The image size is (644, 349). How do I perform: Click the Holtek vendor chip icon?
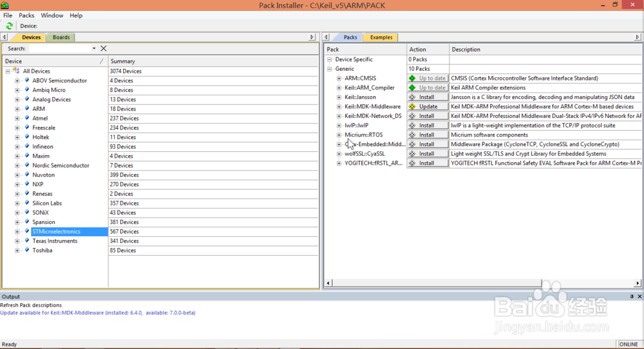pos(27,137)
